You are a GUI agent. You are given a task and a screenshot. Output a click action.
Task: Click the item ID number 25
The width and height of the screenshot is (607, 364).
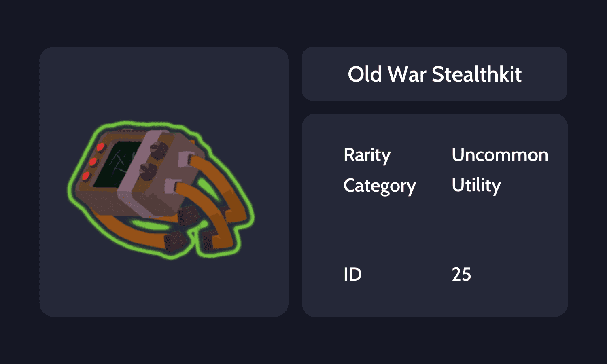coord(461,275)
